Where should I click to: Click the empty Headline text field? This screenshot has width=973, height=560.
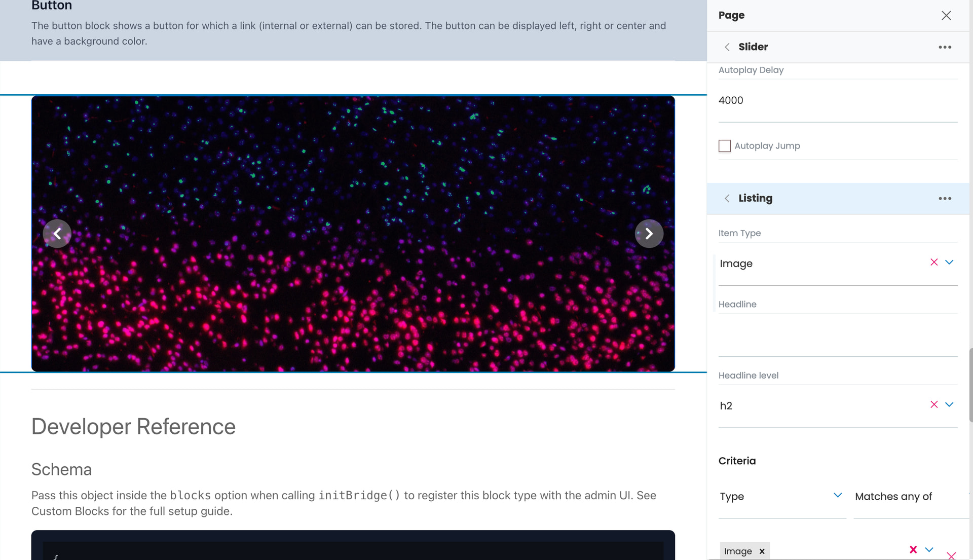coord(836,335)
